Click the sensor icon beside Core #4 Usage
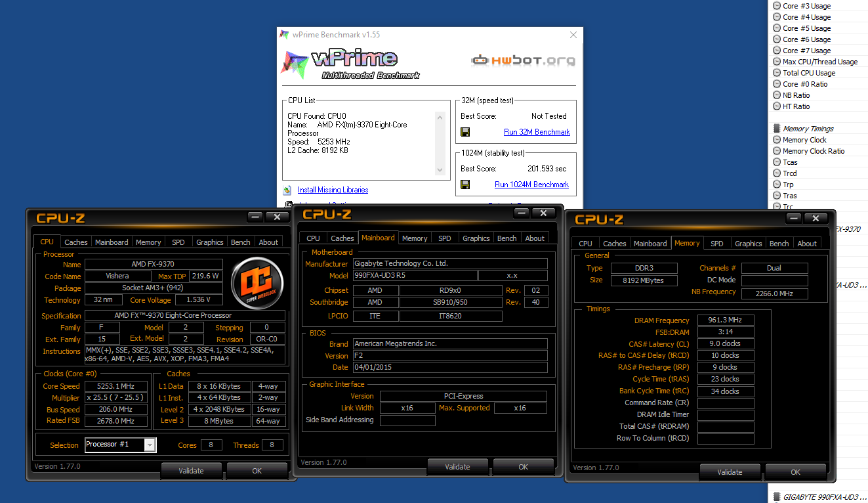 click(x=777, y=17)
